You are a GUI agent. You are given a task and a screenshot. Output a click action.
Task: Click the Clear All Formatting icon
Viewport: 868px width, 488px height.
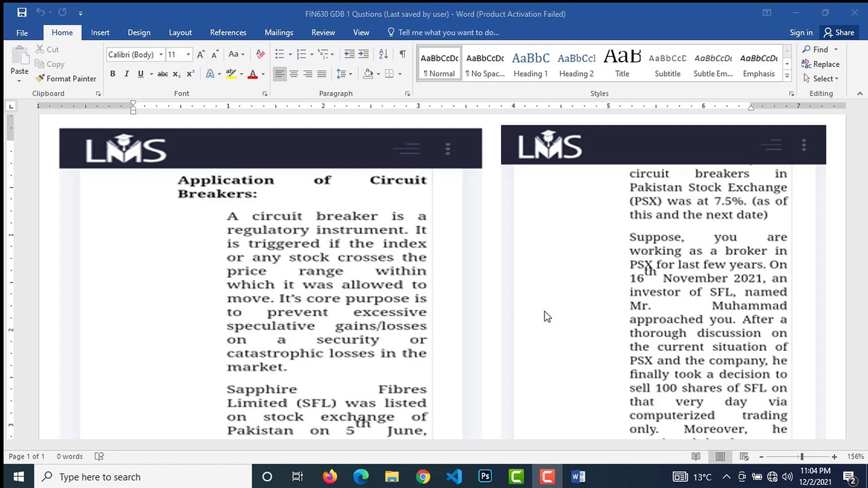260,54
